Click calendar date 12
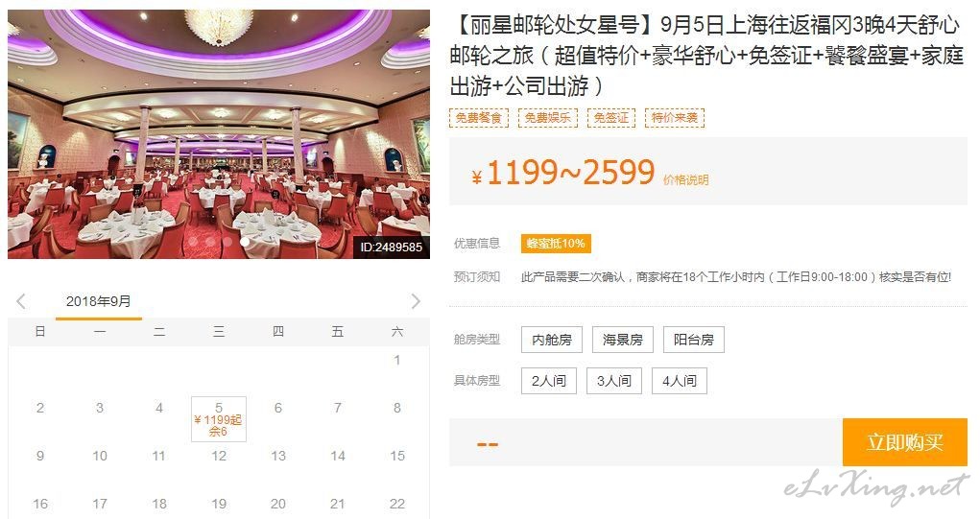This screenshot has height=519, width=980. tap(219, 456)
